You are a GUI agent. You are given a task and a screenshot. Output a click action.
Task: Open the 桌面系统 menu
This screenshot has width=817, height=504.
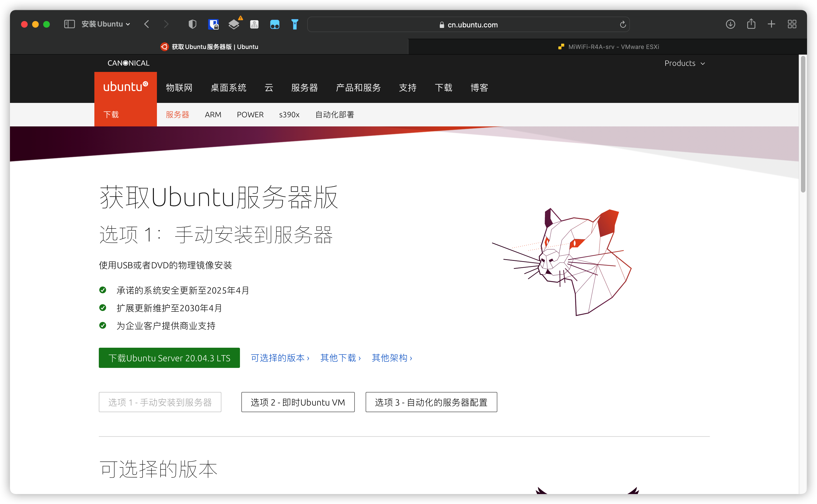click(228, 88)
